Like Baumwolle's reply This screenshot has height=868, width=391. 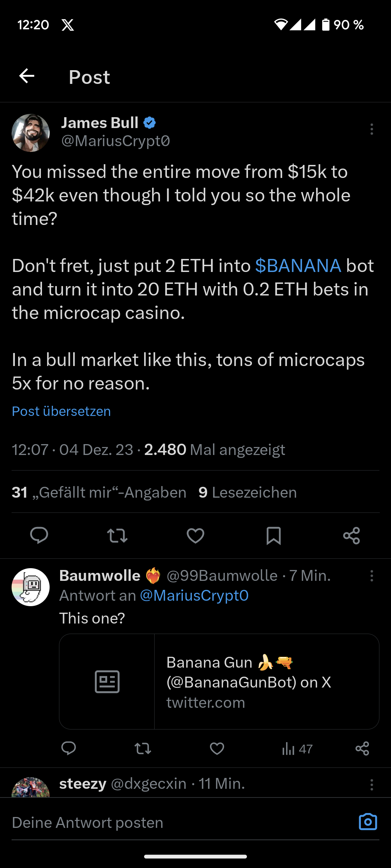click(217, 748)
